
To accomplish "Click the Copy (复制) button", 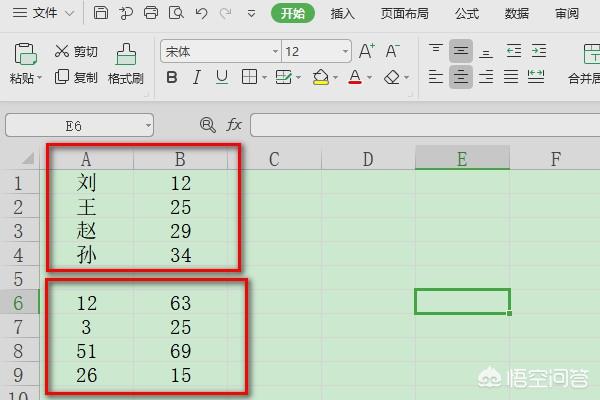I will 76,77.
